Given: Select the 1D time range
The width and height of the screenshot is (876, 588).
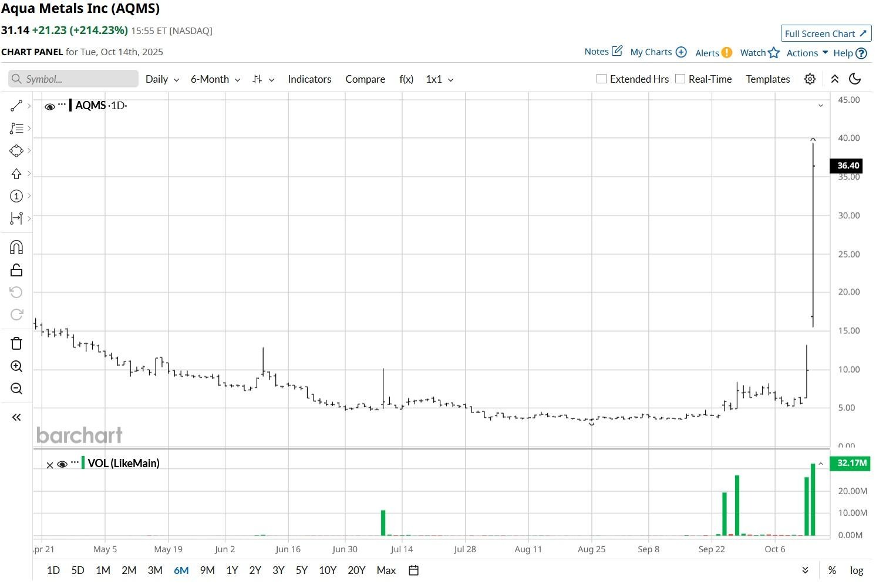Looking at the screenshot, I should point(53,570).
